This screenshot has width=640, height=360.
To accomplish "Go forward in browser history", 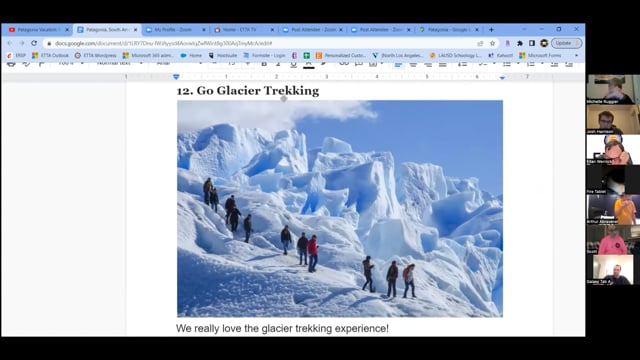I will pos(22,43).
